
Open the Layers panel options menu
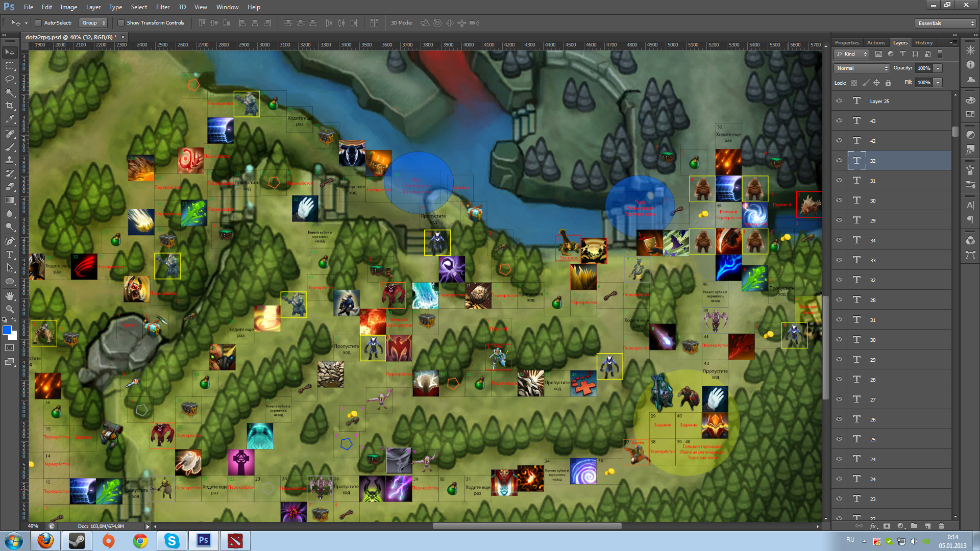(953, 42)
